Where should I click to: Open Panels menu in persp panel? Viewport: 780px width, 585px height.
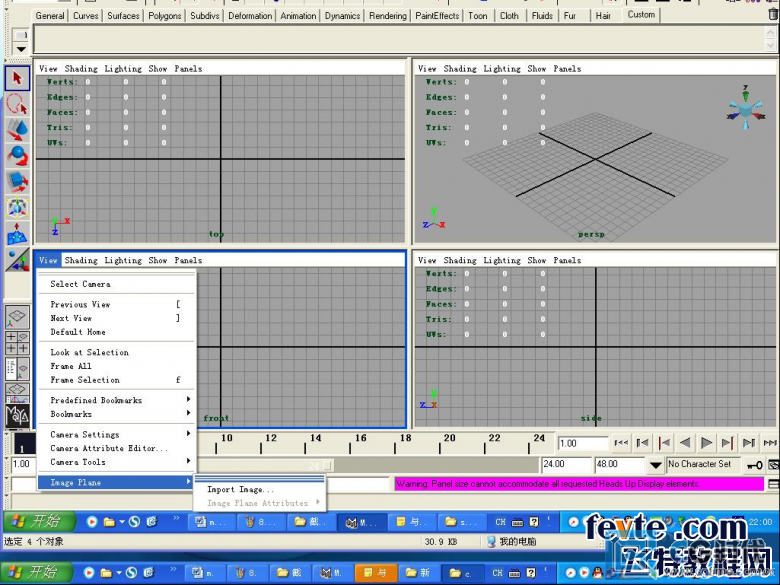(567, 69)
